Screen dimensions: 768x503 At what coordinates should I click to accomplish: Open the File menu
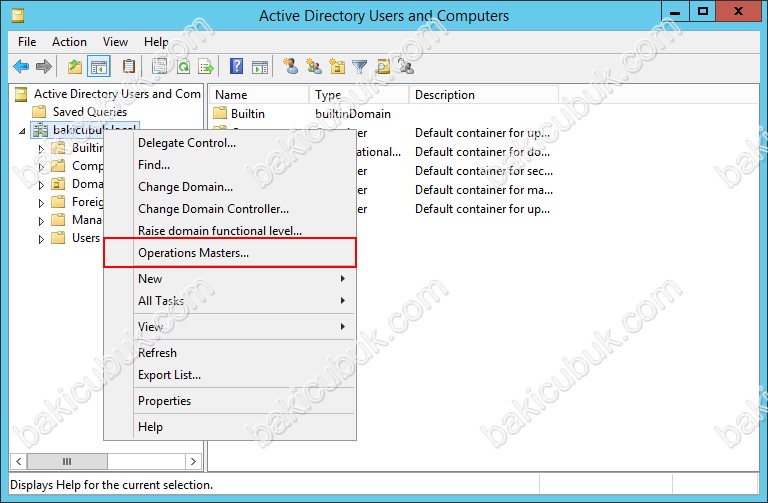click(x=27, y=42)
